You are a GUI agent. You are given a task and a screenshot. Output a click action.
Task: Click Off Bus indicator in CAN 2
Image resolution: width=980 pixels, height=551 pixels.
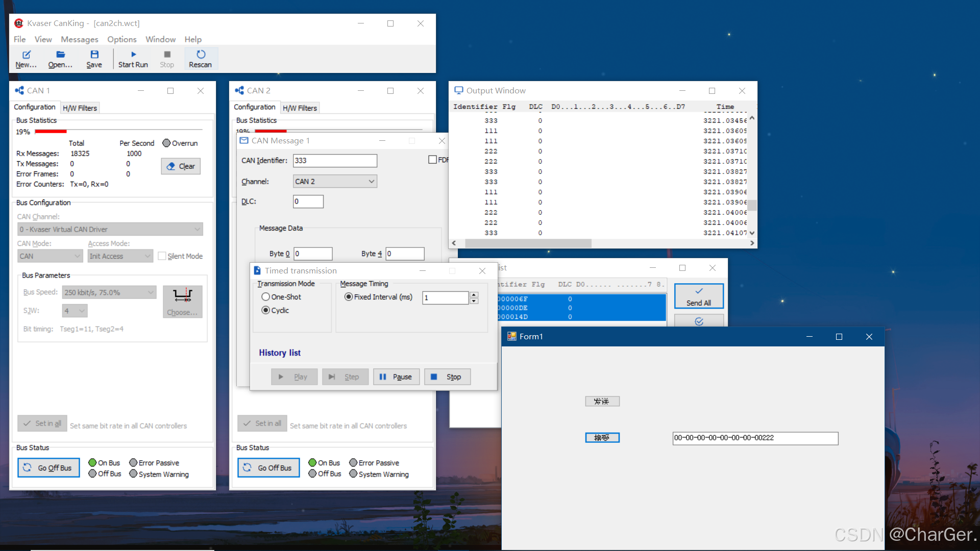pyautogui.click(x=312, y=473)
